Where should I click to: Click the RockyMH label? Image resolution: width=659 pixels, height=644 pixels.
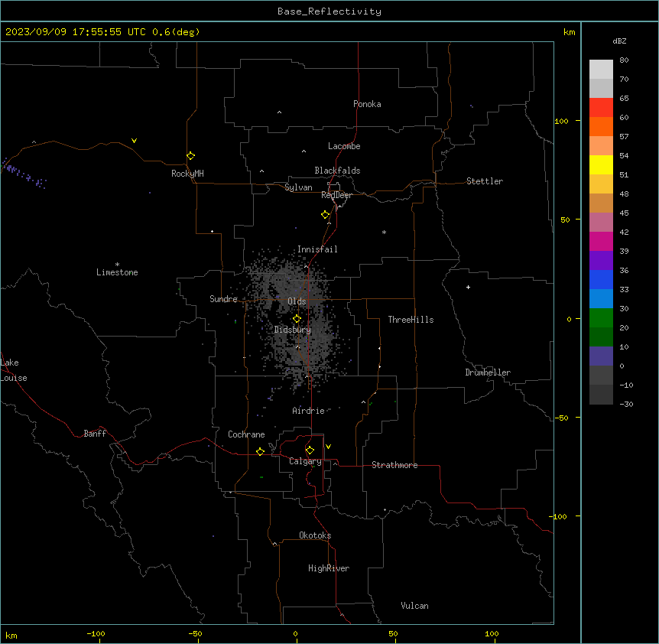point(187,174)
